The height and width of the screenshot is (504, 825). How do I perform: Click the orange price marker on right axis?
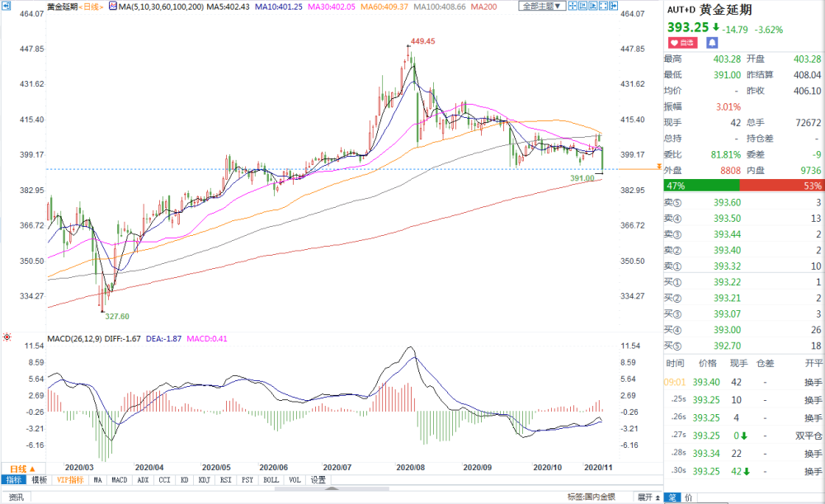click(x=658, y=167)
